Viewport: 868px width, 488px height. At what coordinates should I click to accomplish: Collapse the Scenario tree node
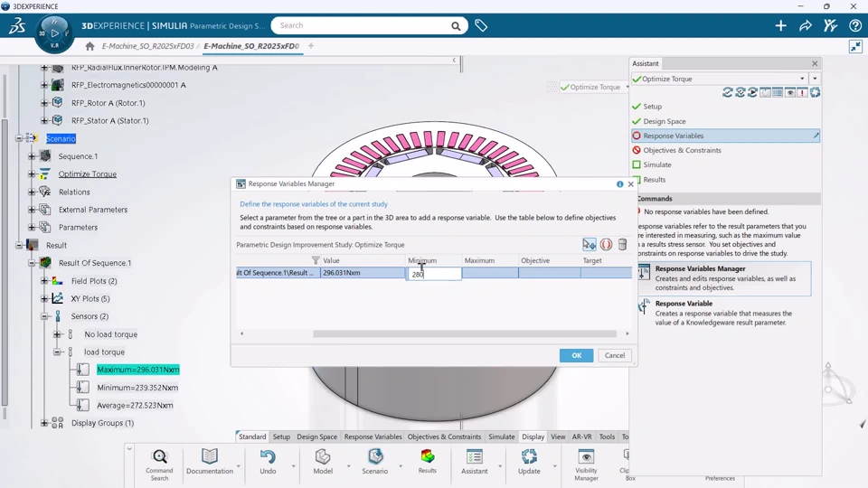point(19,138)
